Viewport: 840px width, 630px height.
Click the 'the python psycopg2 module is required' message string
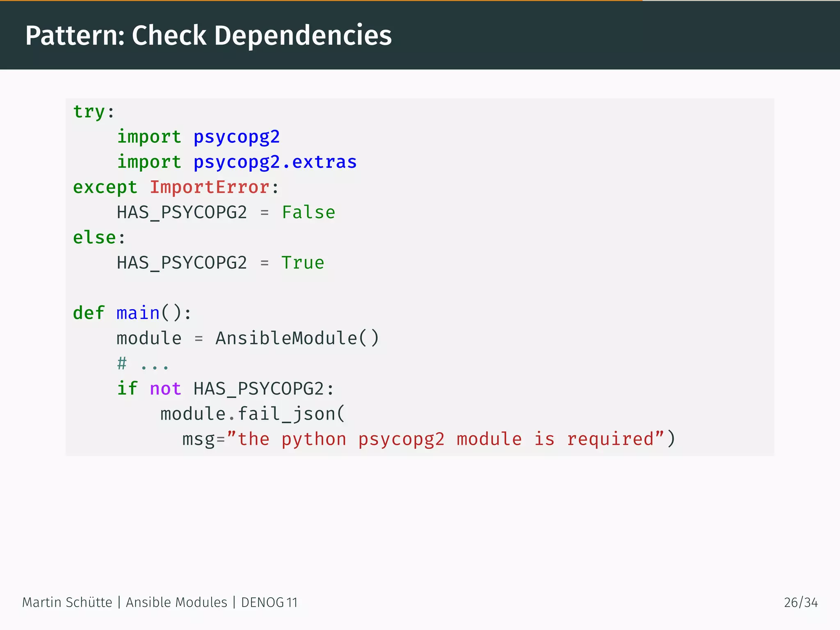coord(445,439)
